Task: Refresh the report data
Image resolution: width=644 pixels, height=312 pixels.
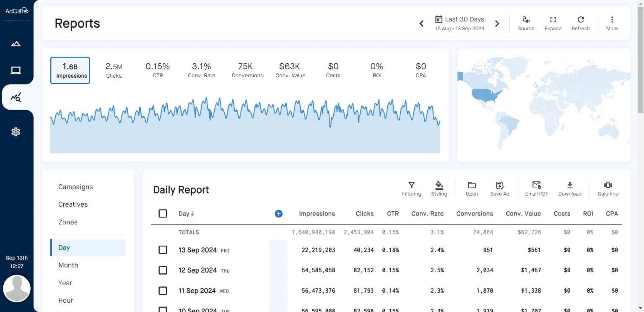Action: click(581, 22)
